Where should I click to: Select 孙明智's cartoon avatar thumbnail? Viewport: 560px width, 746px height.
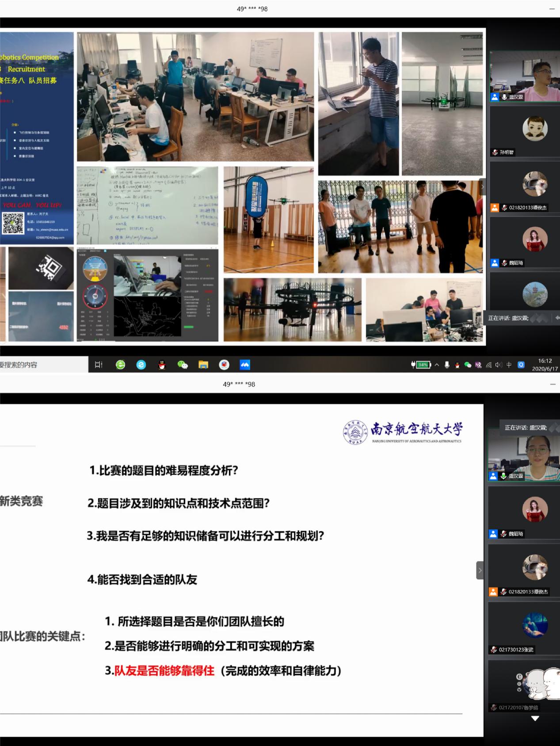click(x=535, y=129)
